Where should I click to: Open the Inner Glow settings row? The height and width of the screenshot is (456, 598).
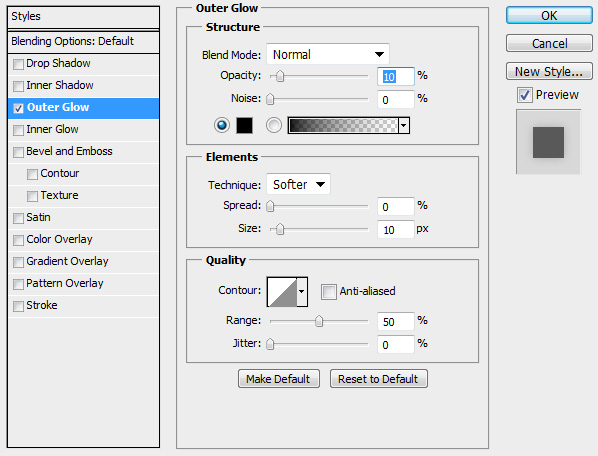[x=83, y=130]
